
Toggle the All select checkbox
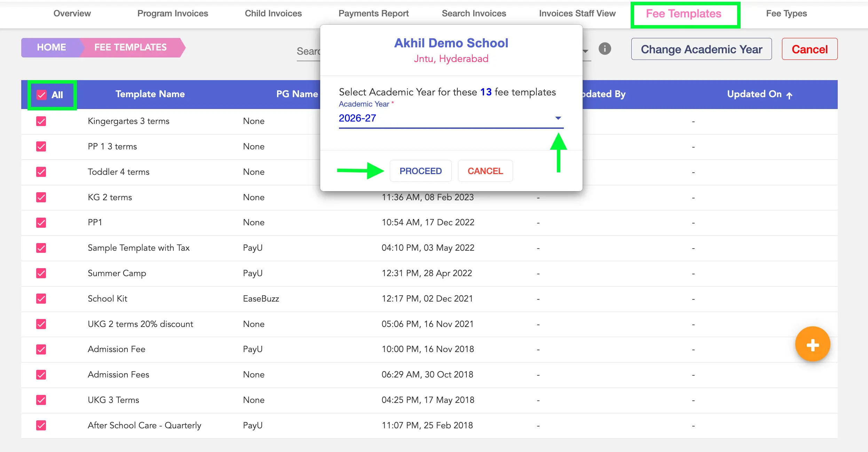(x=42, y=95)
